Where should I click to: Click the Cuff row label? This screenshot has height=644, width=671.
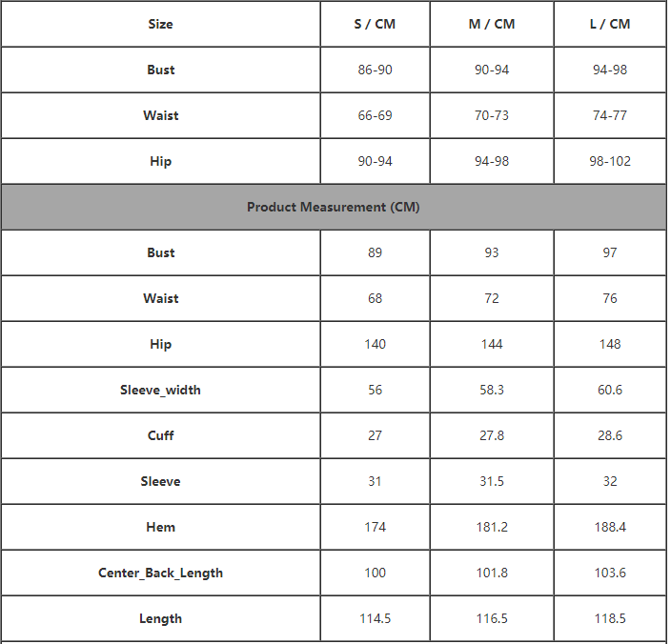tap(160, 435)
